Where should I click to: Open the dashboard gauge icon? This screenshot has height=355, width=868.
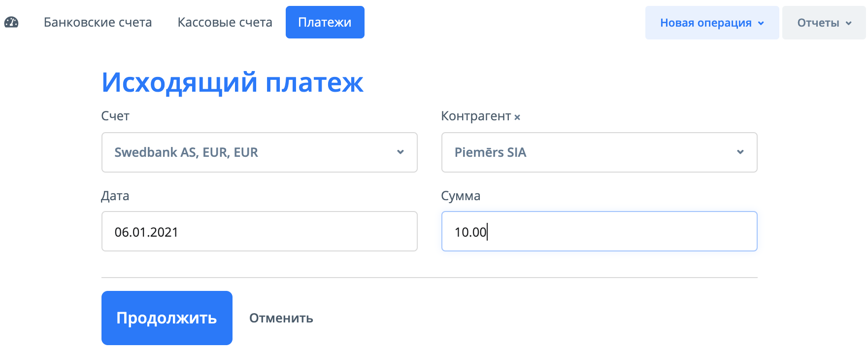click(x=11, y=22)
